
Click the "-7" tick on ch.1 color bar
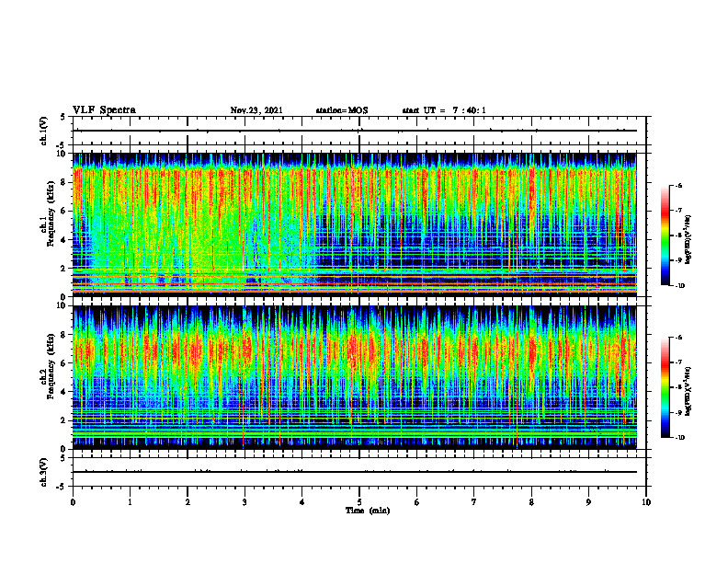[678, 211]
